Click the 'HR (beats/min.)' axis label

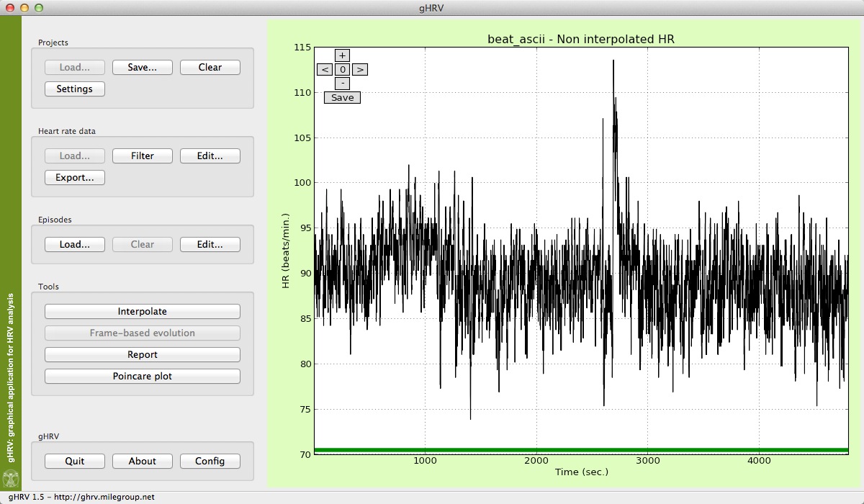286,251
